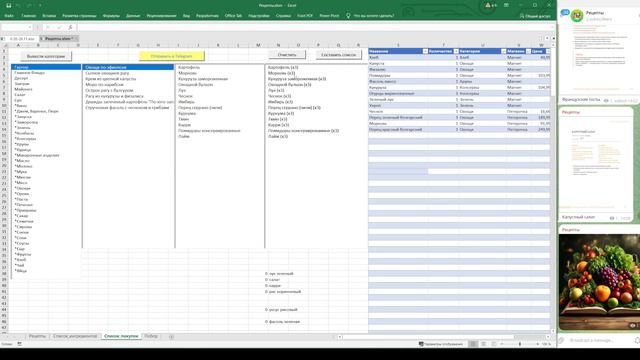Open the fruit photo post in Telegram
The height and width of the screenshot is (360, 640).
(599, 282)
